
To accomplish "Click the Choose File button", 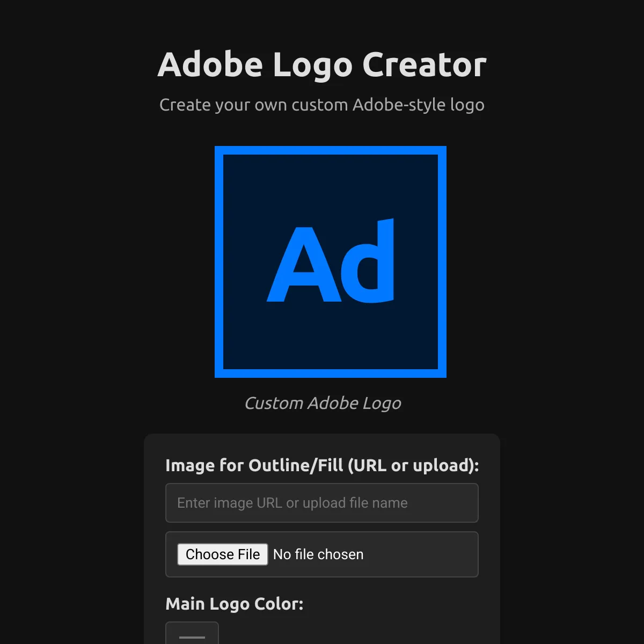I will 223,554.
